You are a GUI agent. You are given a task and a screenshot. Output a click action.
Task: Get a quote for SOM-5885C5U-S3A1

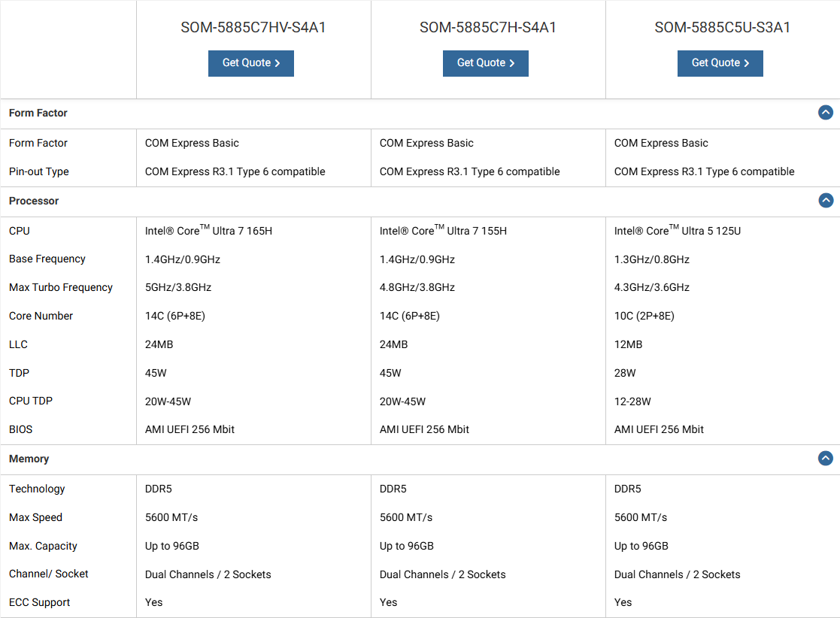[720, 63]
